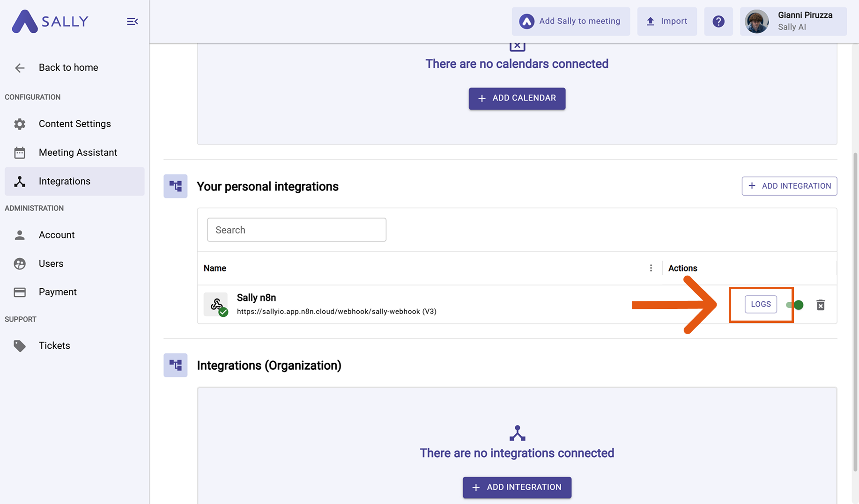Click the Name column header
Screen dimensions: 859x504
tap(215, 269)
